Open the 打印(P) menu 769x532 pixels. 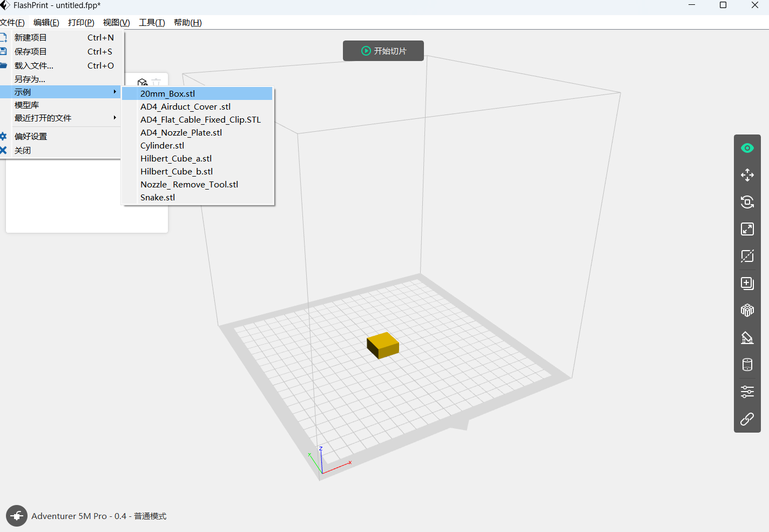[x=81, y=23]
